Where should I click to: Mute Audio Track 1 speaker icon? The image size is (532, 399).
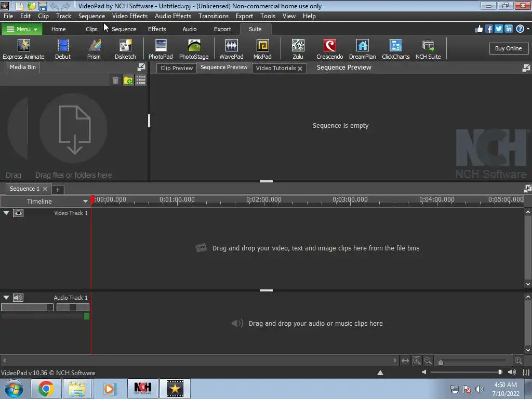click(18, 298)
